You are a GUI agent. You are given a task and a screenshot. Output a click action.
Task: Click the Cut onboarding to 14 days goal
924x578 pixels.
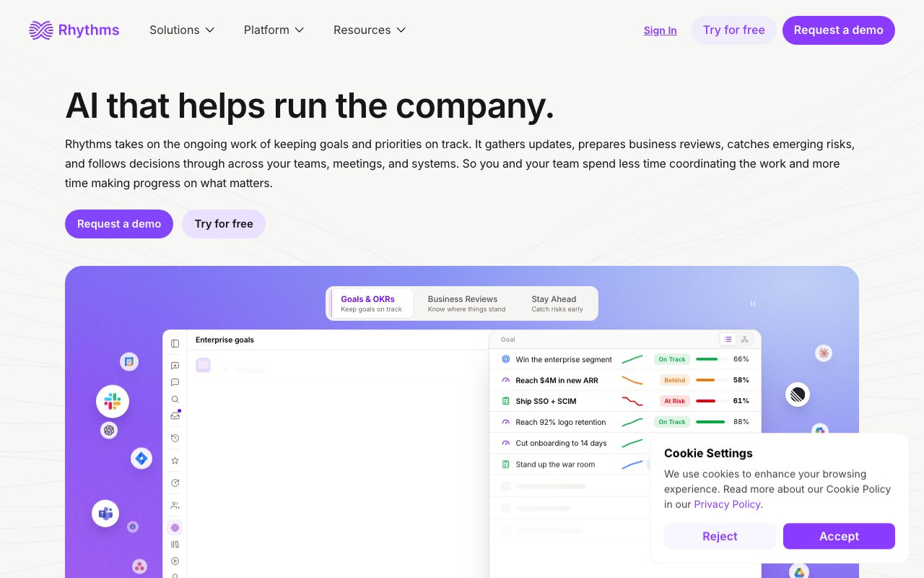coord(561,443)
